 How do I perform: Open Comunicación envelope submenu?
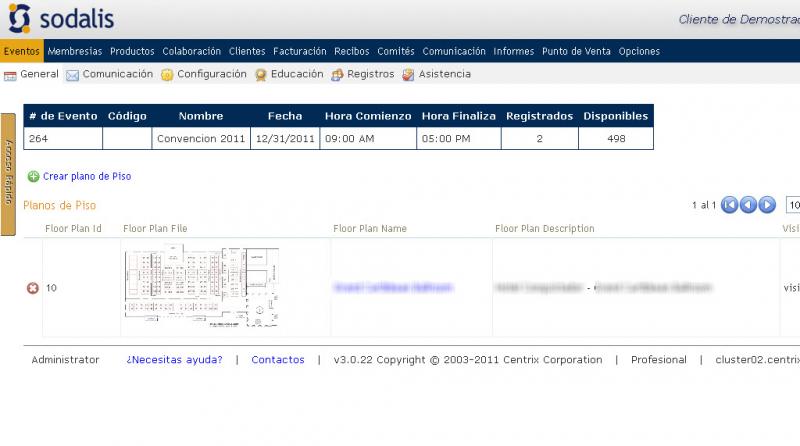109,74
